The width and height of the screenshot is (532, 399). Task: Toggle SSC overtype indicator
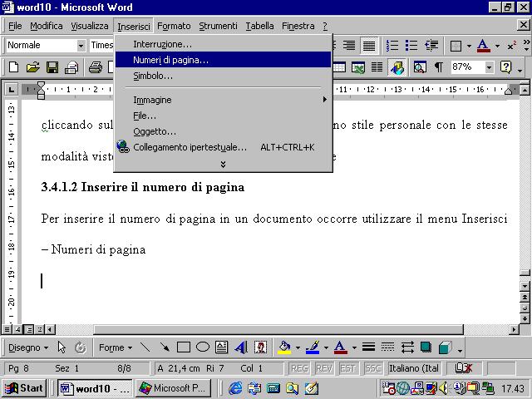click(x=372, y=368)
